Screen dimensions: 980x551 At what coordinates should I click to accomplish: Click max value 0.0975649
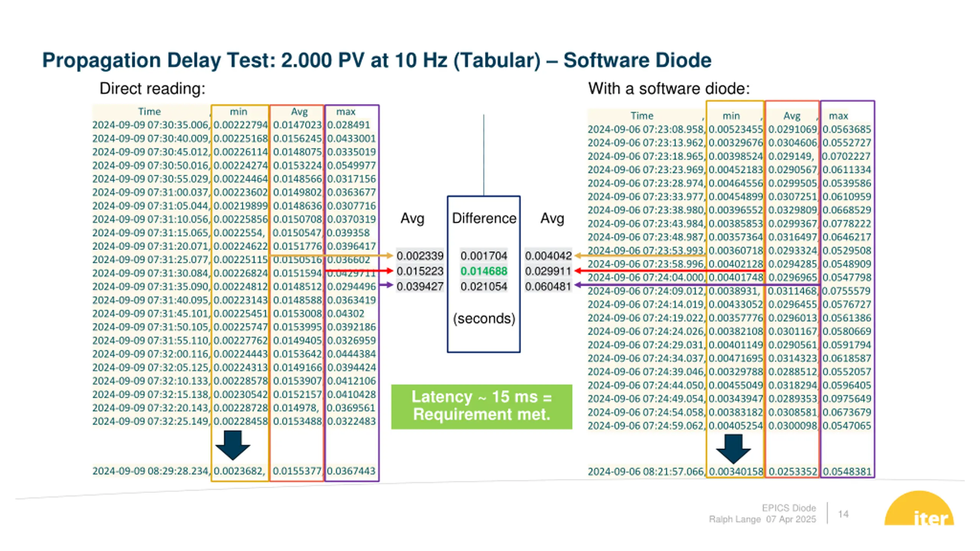point(847,398)
